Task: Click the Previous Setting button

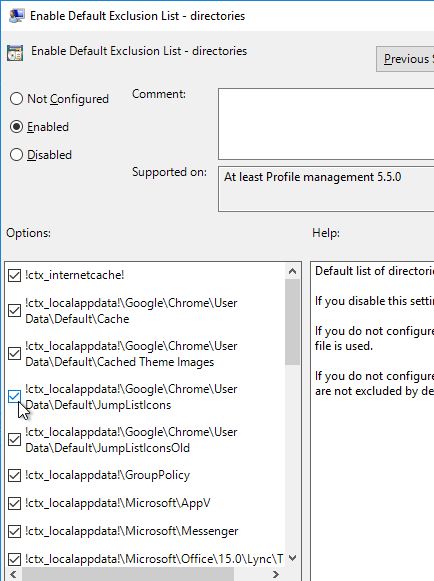Action: 405,59
